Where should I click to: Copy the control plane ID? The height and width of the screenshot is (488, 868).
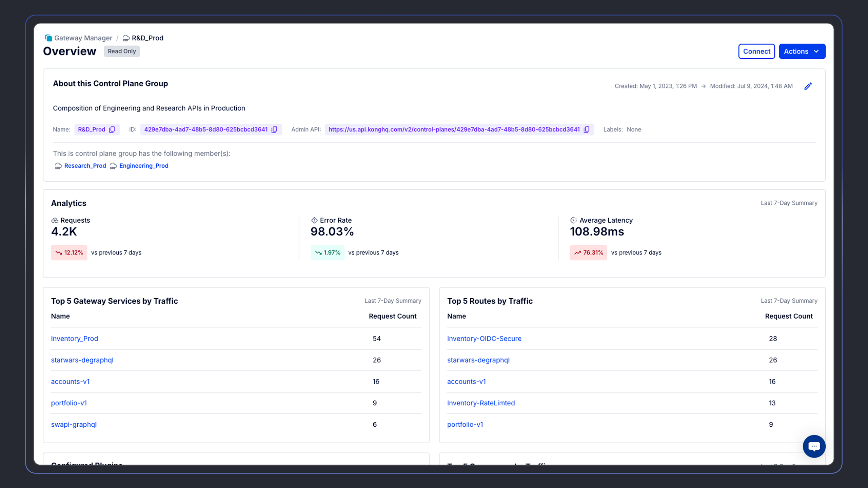pyautogui.click(x=274, y=129)
